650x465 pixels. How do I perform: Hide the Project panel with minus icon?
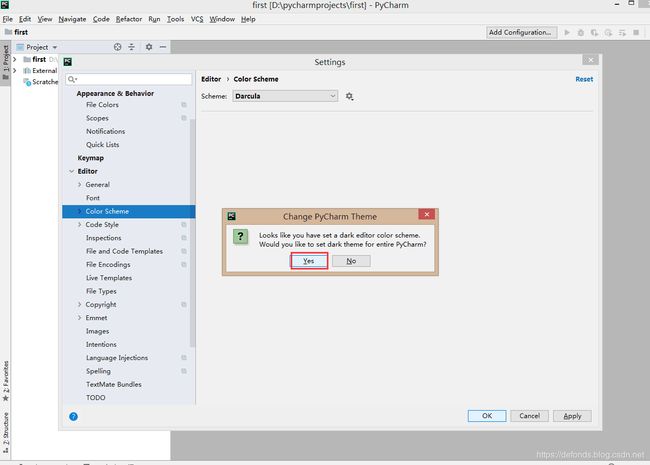163,47
